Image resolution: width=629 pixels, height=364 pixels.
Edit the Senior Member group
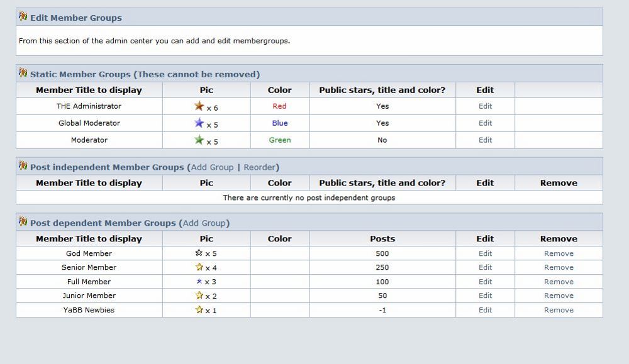point(485,268)
